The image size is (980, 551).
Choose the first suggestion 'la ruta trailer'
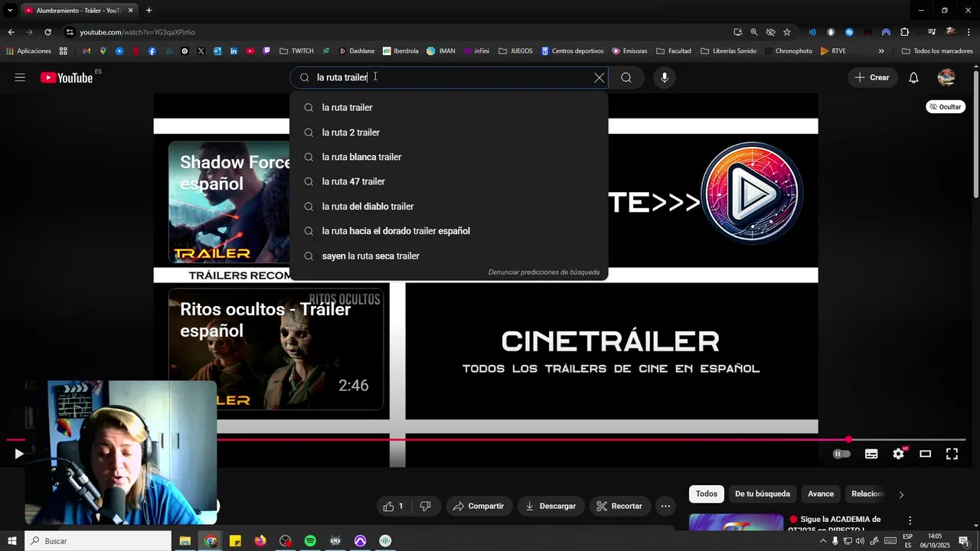449,108
